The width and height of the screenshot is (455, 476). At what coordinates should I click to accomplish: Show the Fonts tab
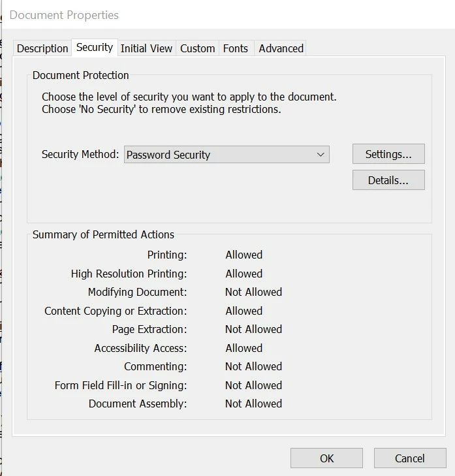point(236,48)
